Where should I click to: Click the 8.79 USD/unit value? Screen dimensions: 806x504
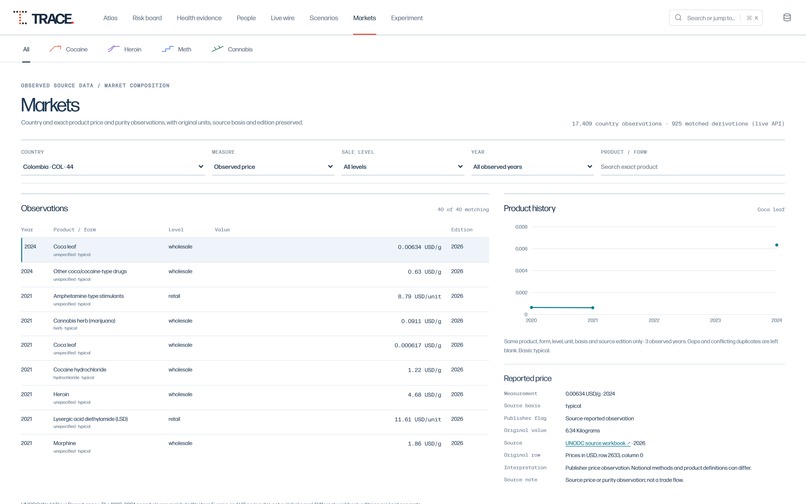419,296
